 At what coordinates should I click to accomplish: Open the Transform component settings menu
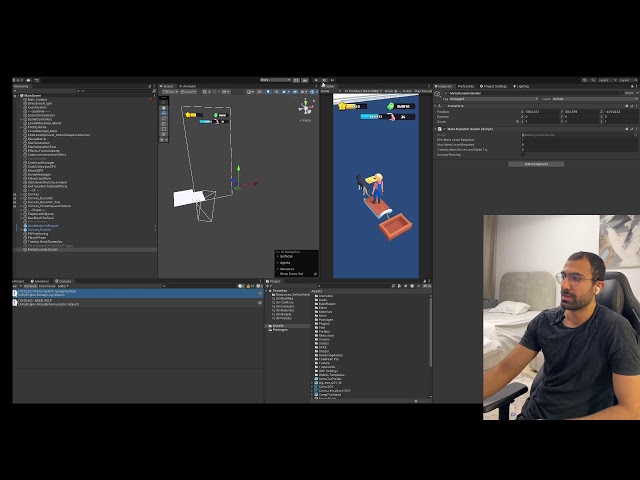coord(635,106)
